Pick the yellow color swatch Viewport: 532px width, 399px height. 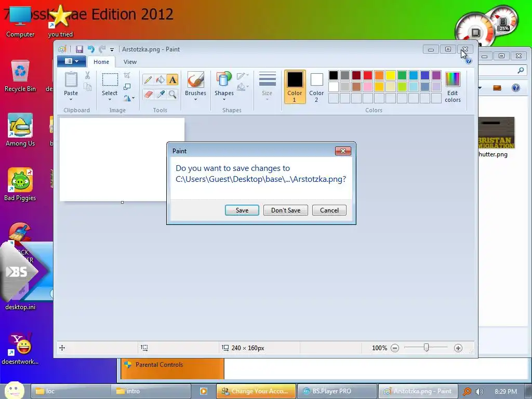tap(391, 75)
